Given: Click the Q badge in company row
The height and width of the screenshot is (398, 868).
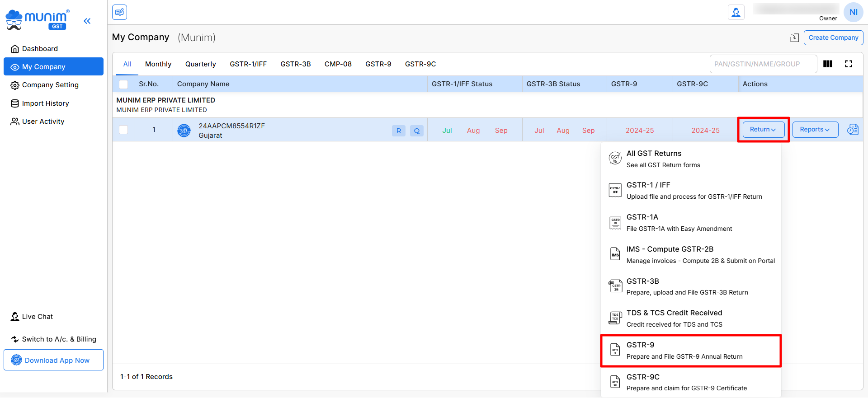Looking at the screenshot, I should click(x=417, y=131).
